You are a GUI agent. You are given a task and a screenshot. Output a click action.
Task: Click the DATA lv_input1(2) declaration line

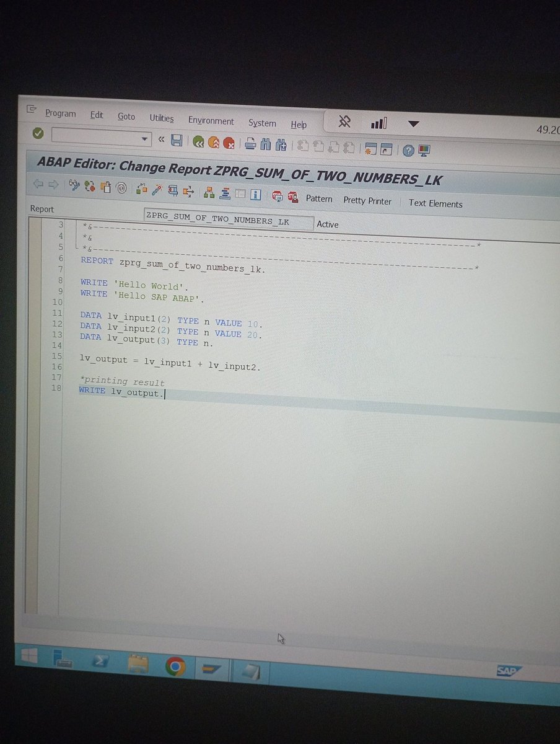(172, 320)
